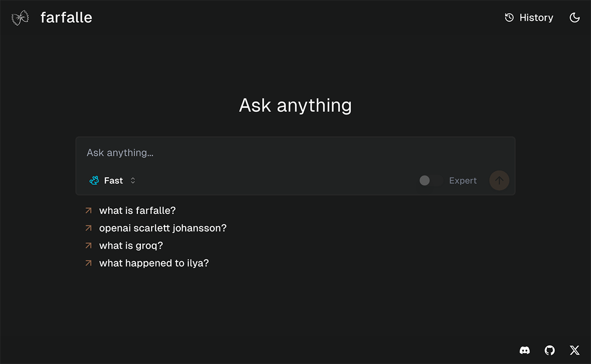
Task: Click the up-down chevron beside Fast
Action: 133,181
